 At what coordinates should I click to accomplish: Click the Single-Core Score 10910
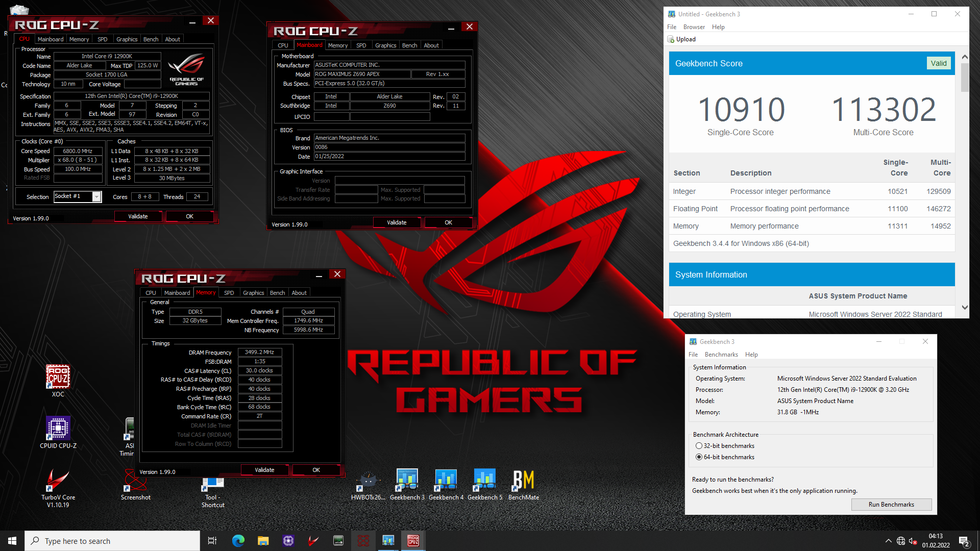pyautogui.click(x=741, y=110)
